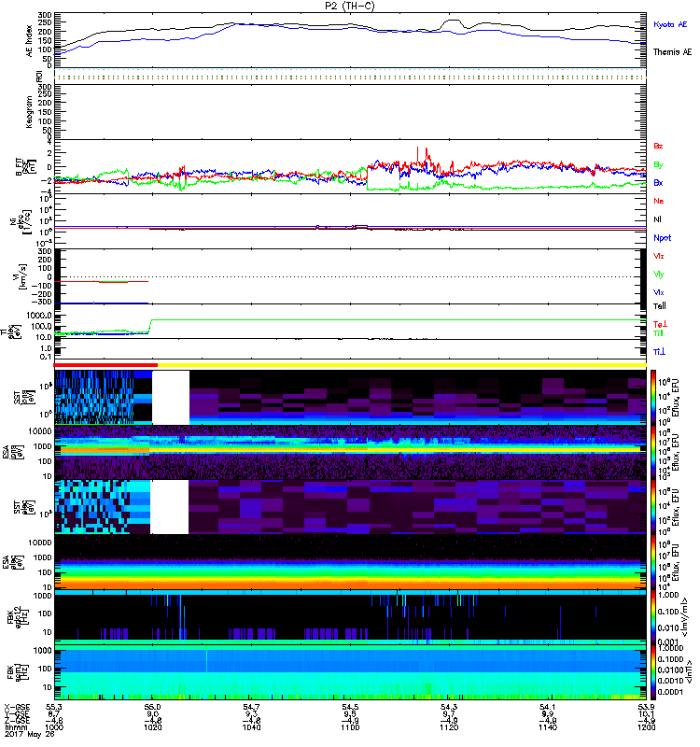Pick the green By legend label
This screenshot has height=747, width=700.
pos(658,165)
